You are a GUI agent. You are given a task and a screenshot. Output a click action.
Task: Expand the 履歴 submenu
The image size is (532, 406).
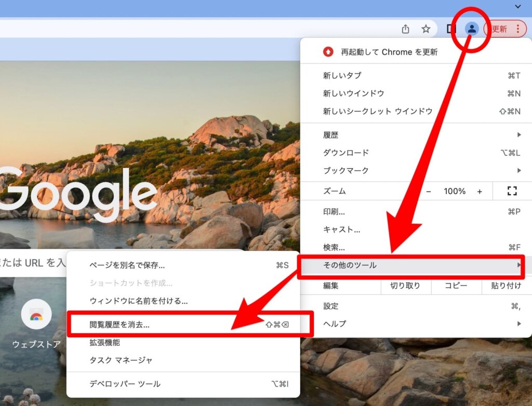pos(416,135)
